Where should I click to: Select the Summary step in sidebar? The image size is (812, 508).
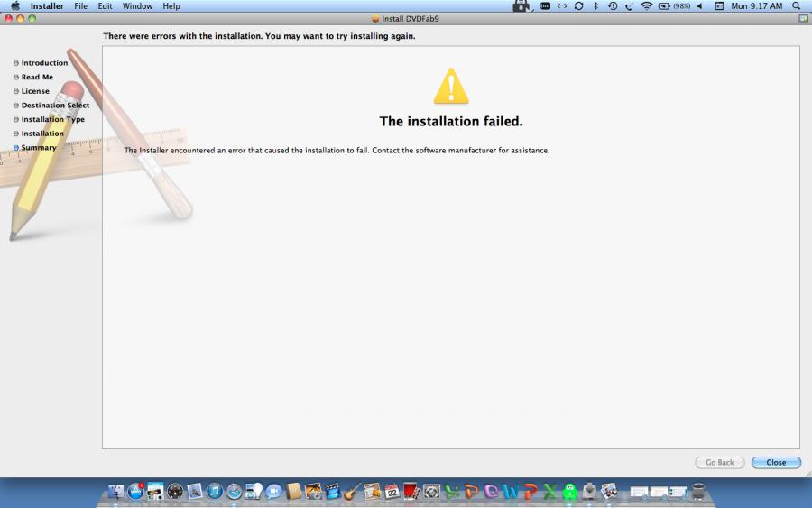point(34,147)
